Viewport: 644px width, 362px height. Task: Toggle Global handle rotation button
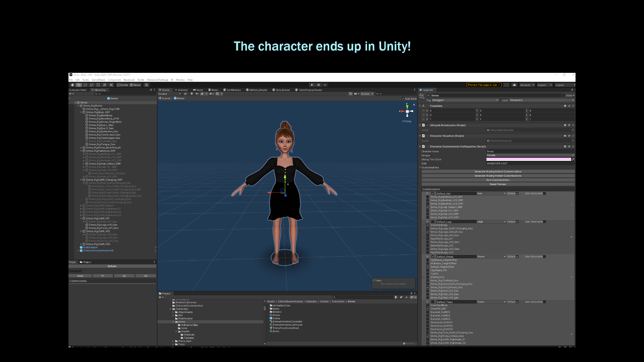coord(135,85)
